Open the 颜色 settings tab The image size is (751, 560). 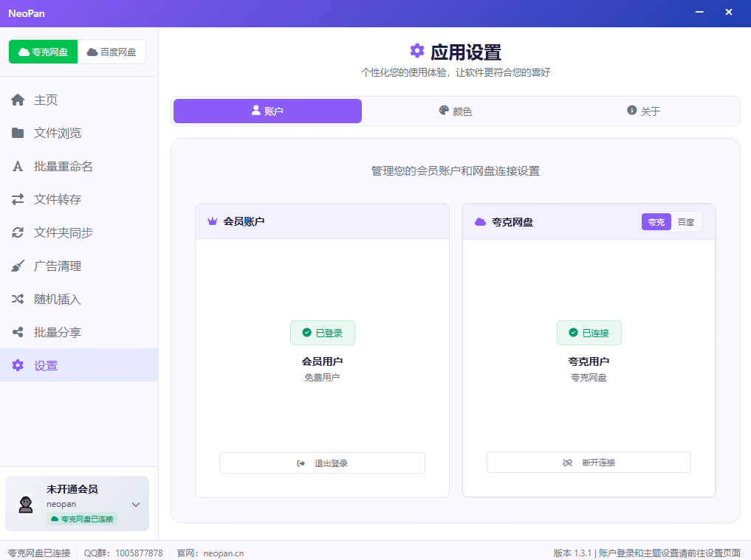click(x=456, y=111)
